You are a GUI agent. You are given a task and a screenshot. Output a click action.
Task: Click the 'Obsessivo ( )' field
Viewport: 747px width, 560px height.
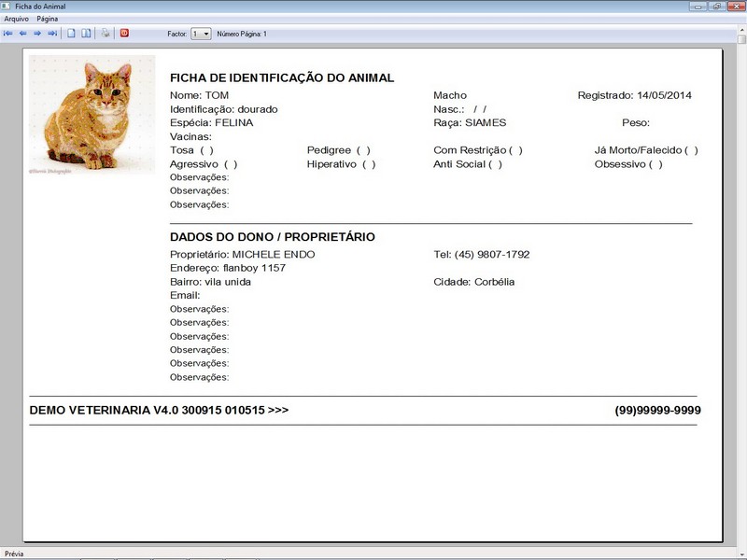(628, 164)
